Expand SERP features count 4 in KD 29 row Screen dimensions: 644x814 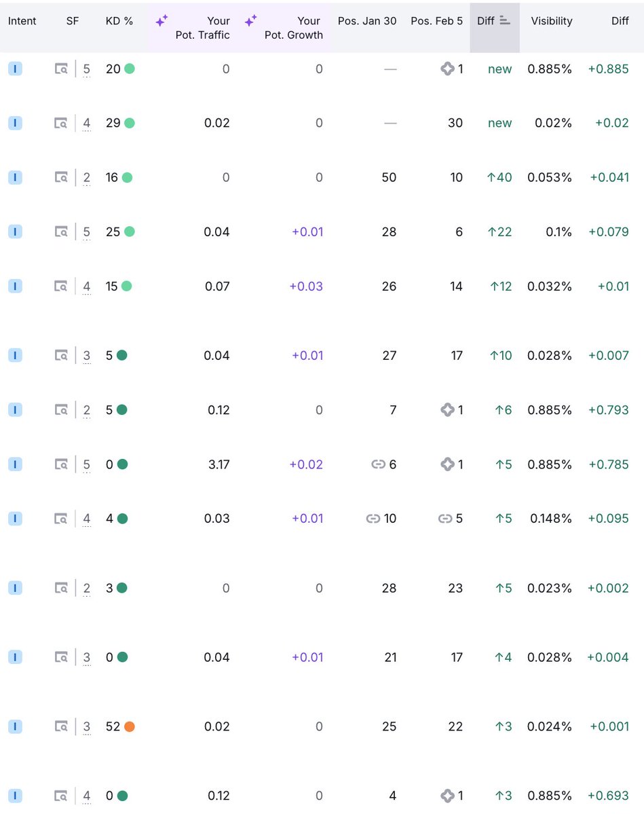tap(87, 124)
